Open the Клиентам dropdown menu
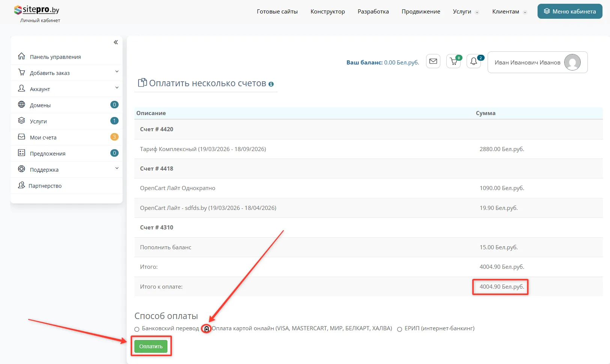610x364 pixels. (x=509, y=12)
